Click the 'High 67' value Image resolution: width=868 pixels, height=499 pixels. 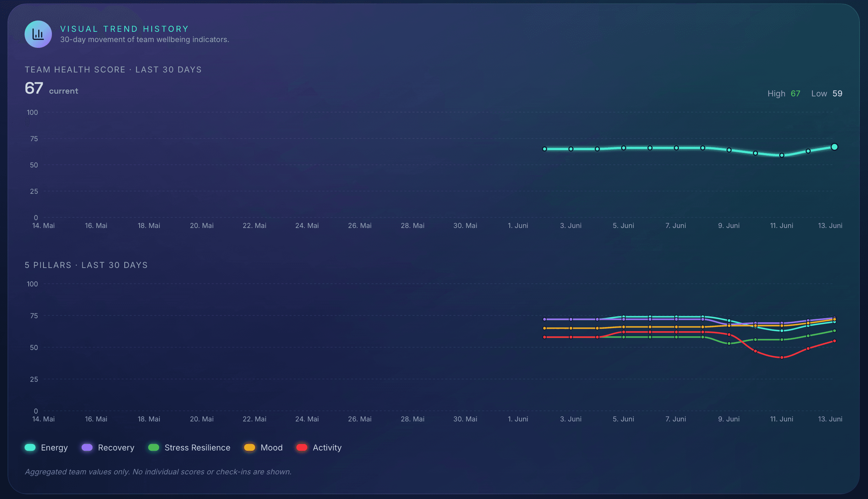tap(784, 94)
